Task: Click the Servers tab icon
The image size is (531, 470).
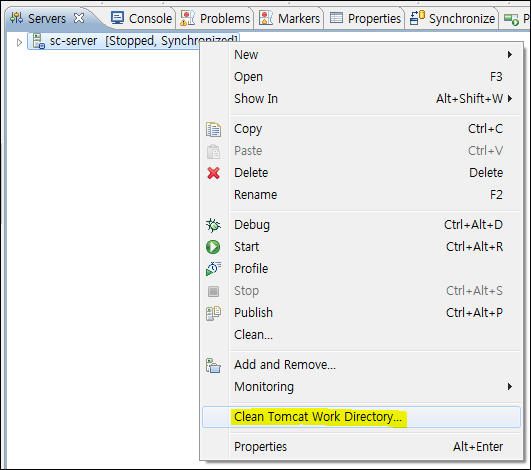Action: click(16, 18)
